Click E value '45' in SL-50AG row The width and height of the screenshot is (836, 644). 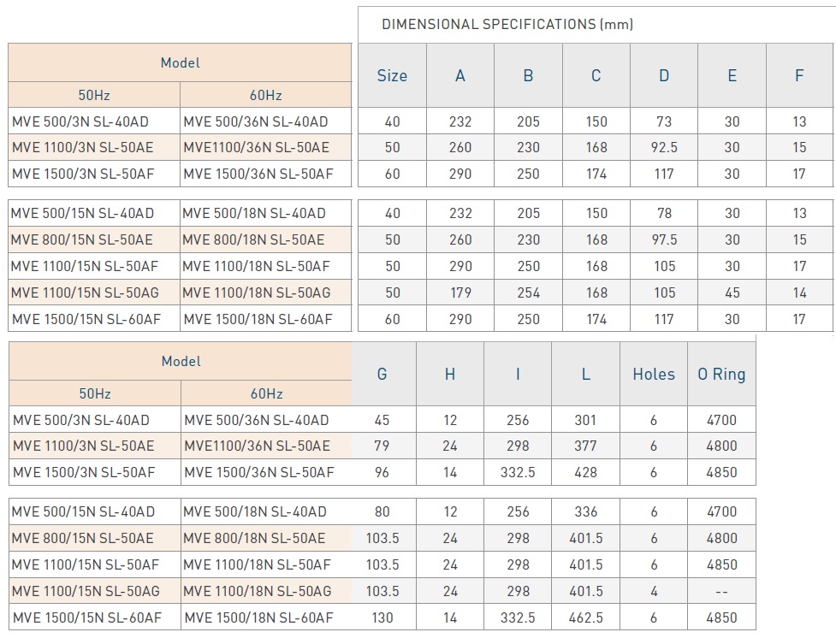(732, 292)
